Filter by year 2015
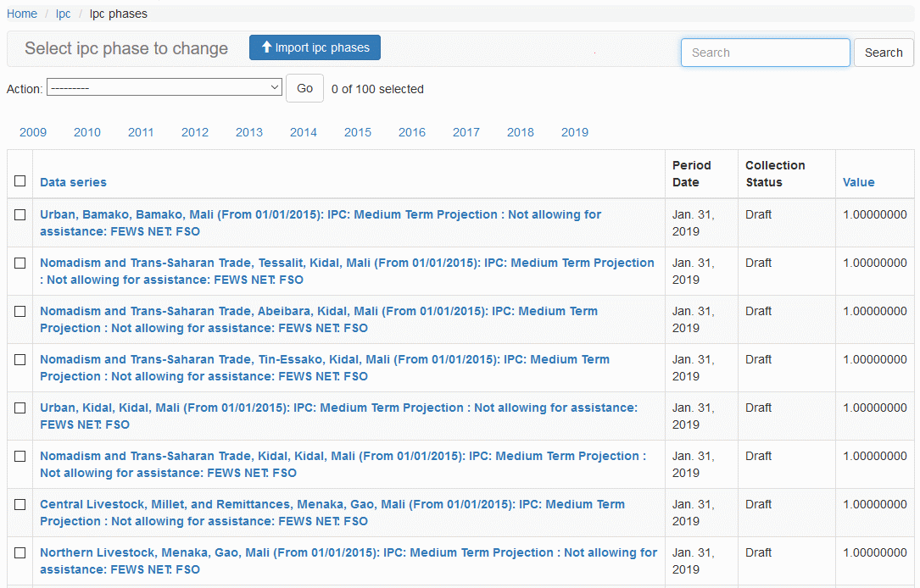The width and height of the screenshot is (920, 588). [x=358, y=132]
